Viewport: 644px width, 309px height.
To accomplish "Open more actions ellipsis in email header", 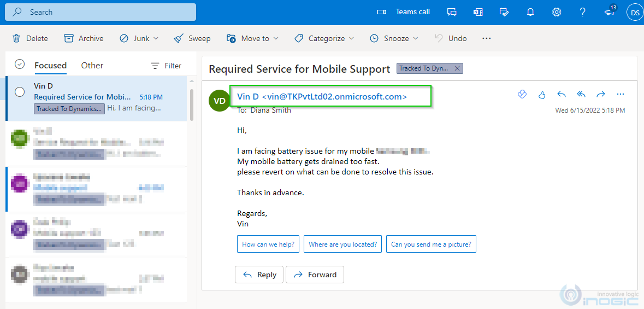I will pos(620,95).
